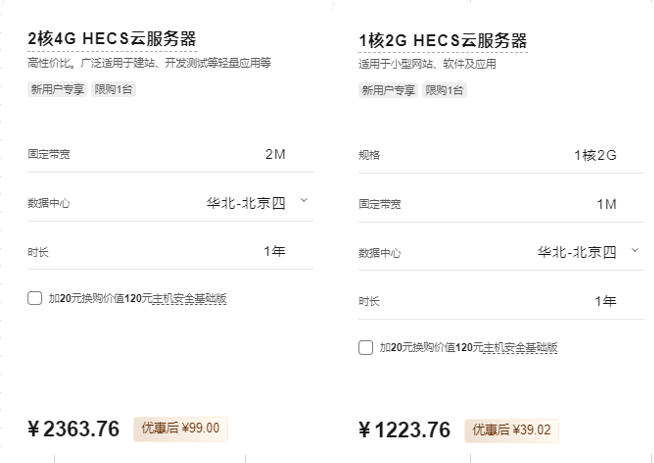
Task: Click 主机安全基础版 link in 1核2G card
Action: [x=520, y=348]
